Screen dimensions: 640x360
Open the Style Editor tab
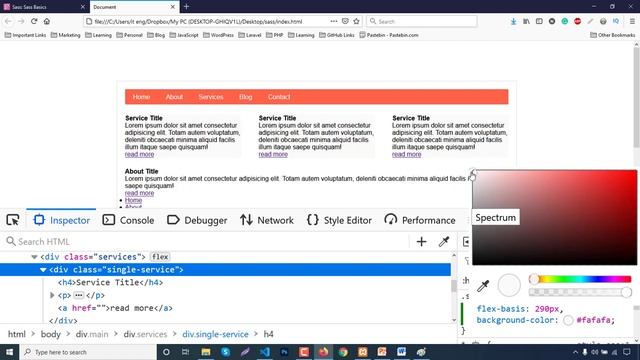(339, 220)
